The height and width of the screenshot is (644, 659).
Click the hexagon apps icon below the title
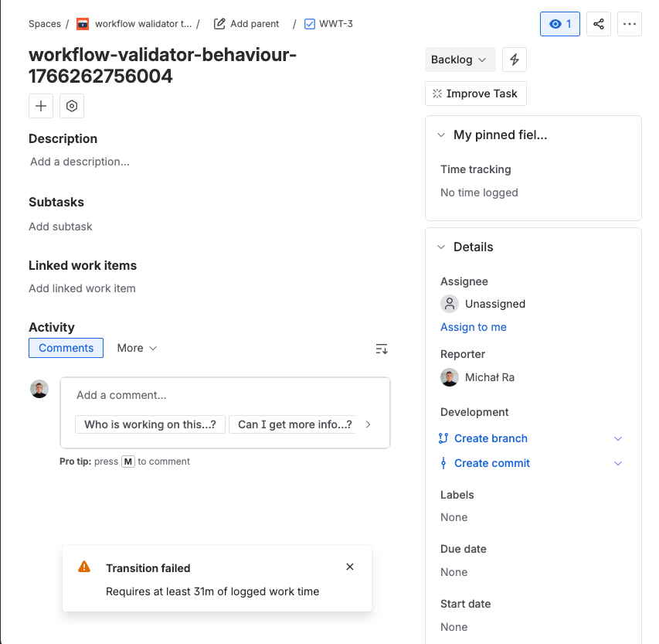(72, 106)
